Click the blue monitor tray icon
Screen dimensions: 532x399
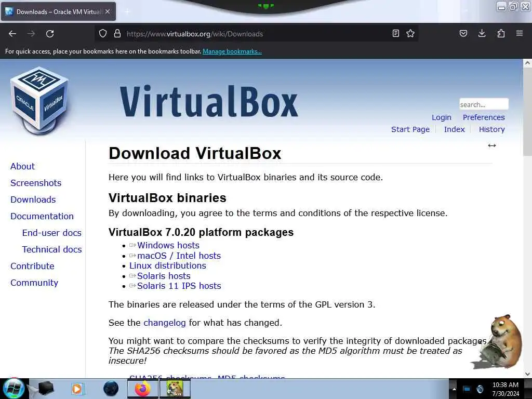467,389
